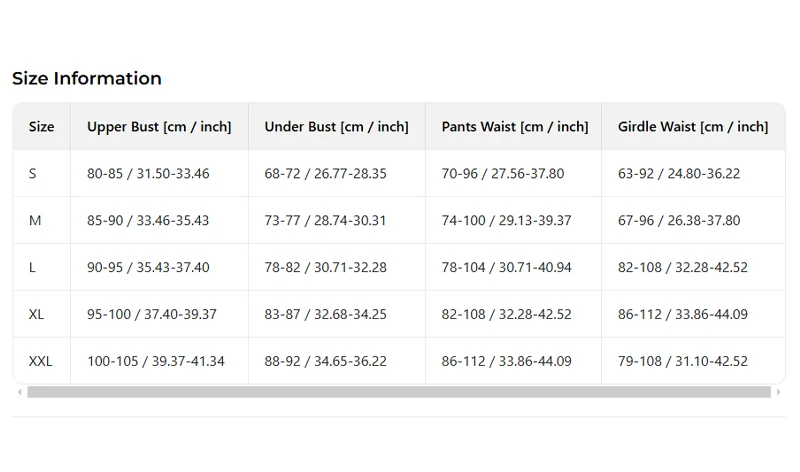Viewport: 800px width, 472px height.
Task: Select the XL size row label
Action: point(36,314)
